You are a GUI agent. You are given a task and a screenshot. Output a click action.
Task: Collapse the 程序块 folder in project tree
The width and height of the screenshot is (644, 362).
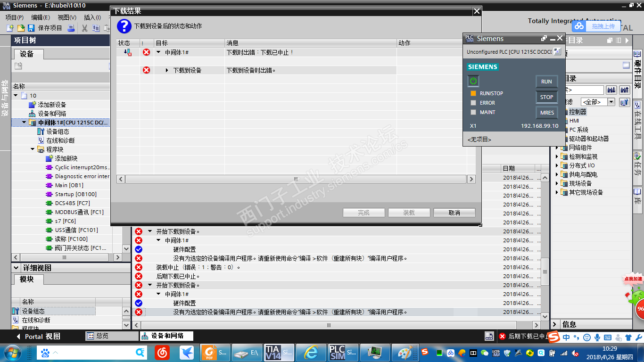coord(33,149)
